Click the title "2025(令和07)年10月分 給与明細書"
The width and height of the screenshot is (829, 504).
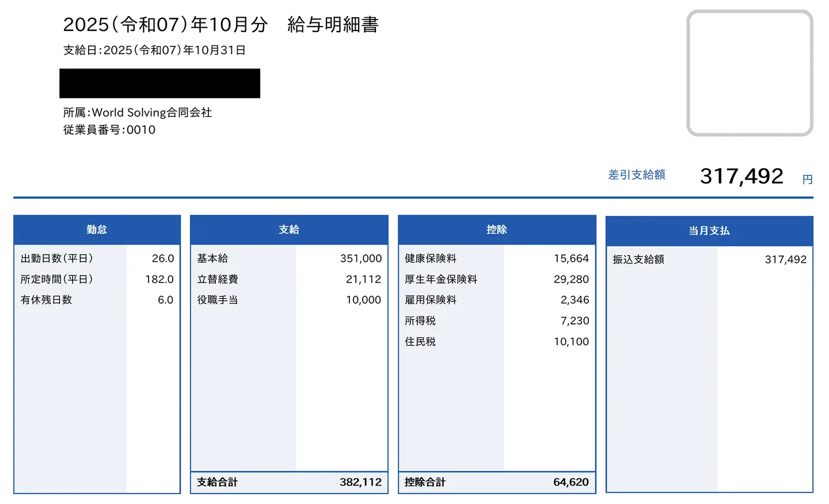[221, 25]
